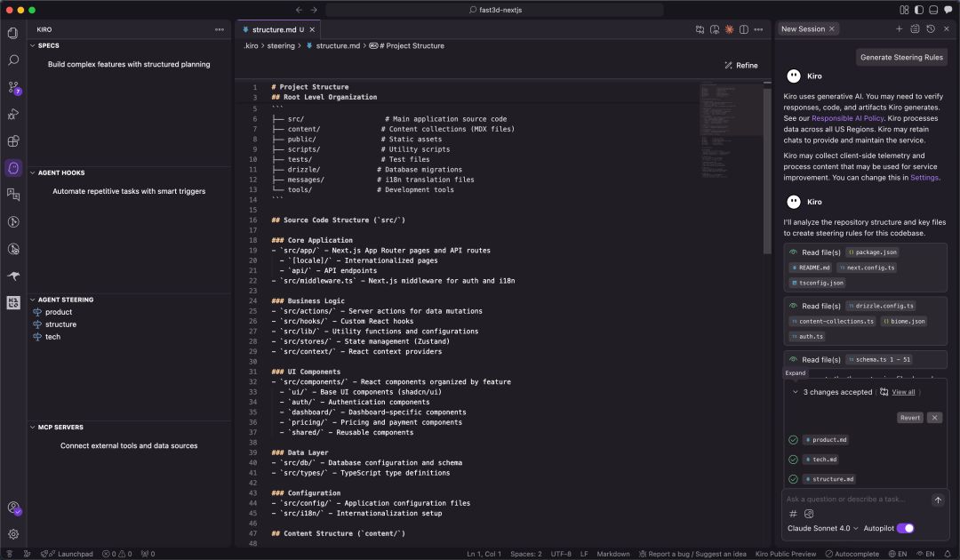The width and height of the screenshot is (960, 560).
Task: Start a new session with the + icon
Action: 900,28
